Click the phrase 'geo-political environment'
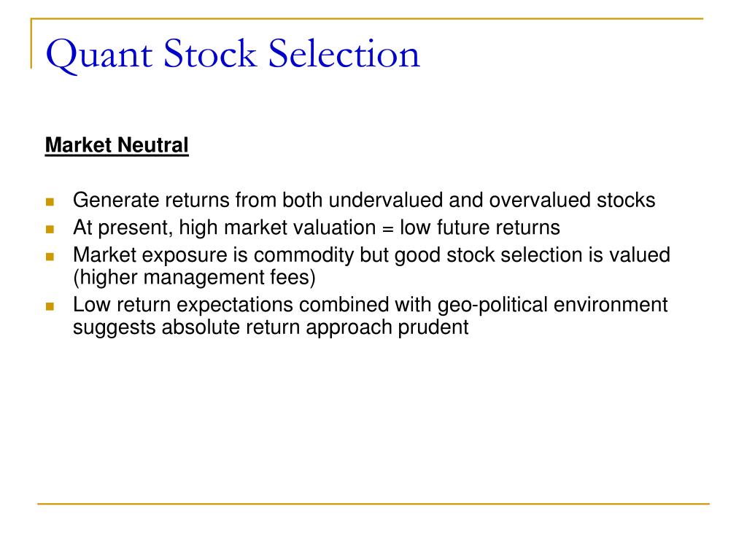 553,306
